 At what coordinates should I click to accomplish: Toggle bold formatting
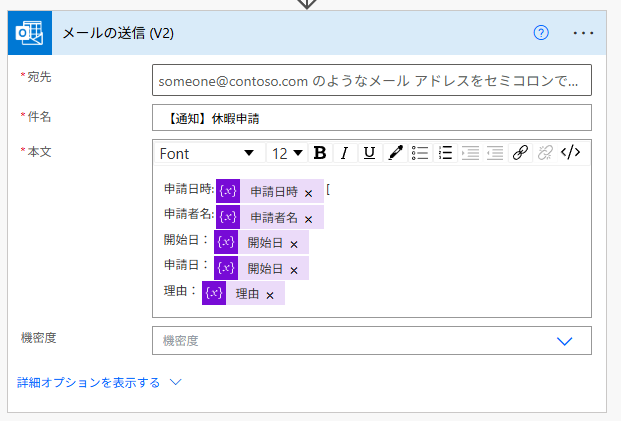click(320, 153)
